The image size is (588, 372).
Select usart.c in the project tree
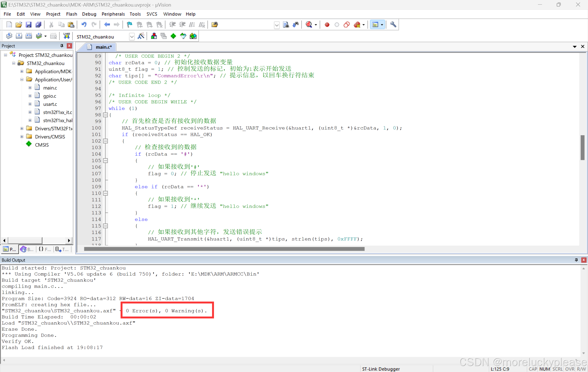tap(50, 104)
